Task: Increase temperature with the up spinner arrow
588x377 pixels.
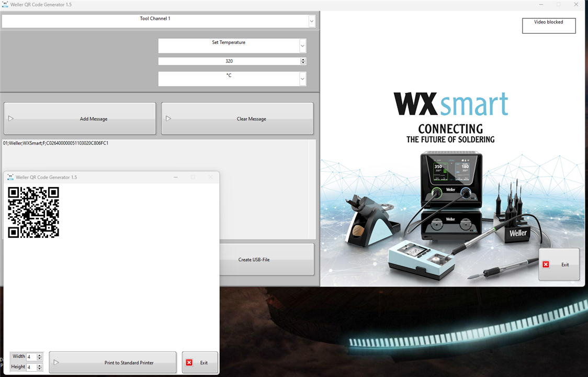Action: (x=303, y=59)
